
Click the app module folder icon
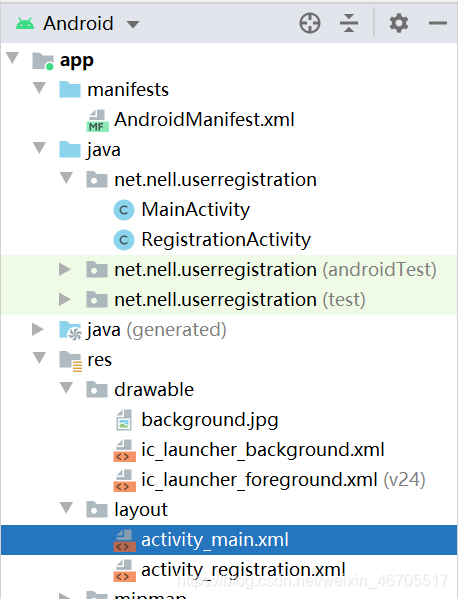click(43, 61)
